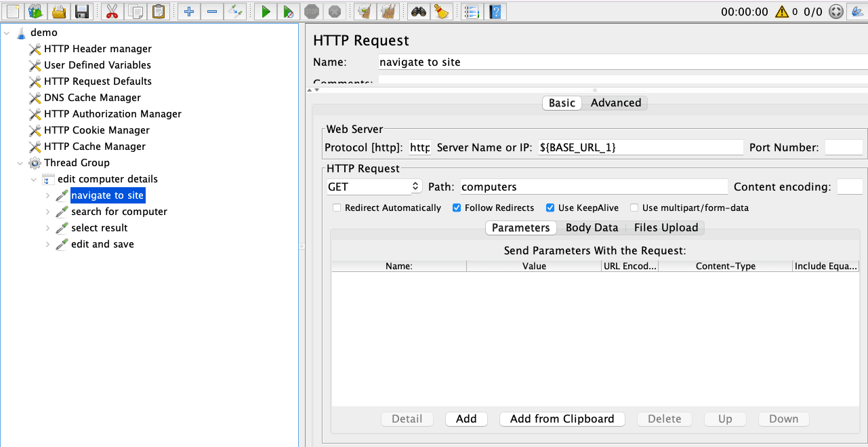Image resolution: width=868 pixels, height=447 pixels.
Task: Click the Detail button
Action: 407,419
